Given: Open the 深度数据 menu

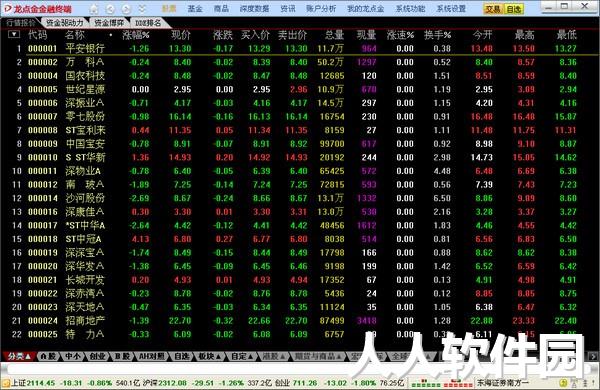Looking at the screenshot, I should point(254,8).
